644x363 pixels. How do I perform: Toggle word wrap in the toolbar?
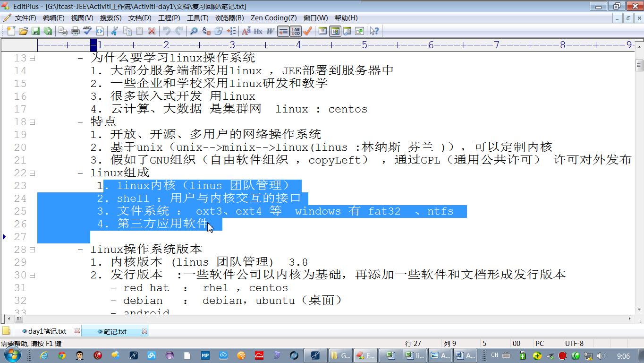click(284, 31)
